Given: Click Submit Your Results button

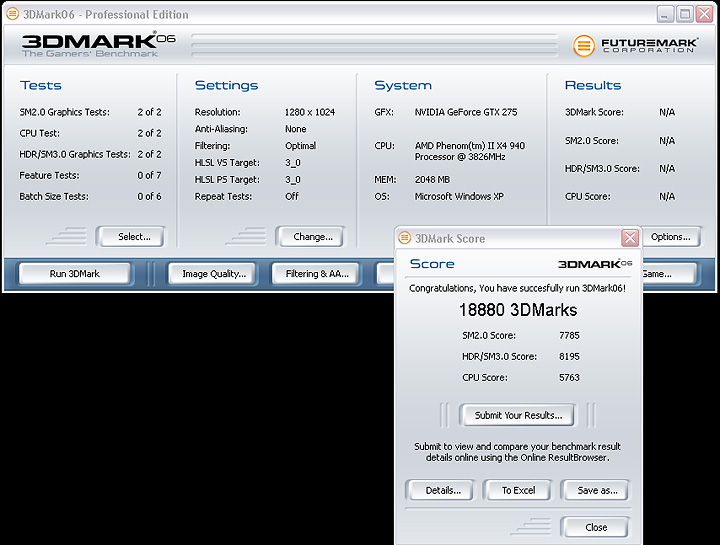Looking at the screenshot, I should [x=518, y=415].
